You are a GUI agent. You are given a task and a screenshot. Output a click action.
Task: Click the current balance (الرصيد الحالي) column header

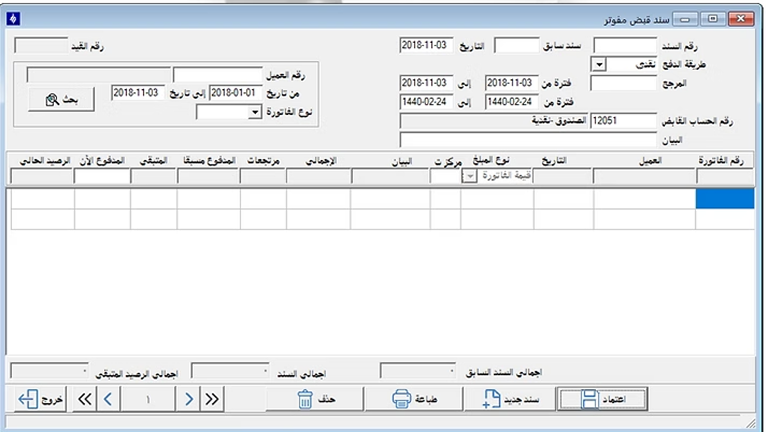click(x=45, y=161)
